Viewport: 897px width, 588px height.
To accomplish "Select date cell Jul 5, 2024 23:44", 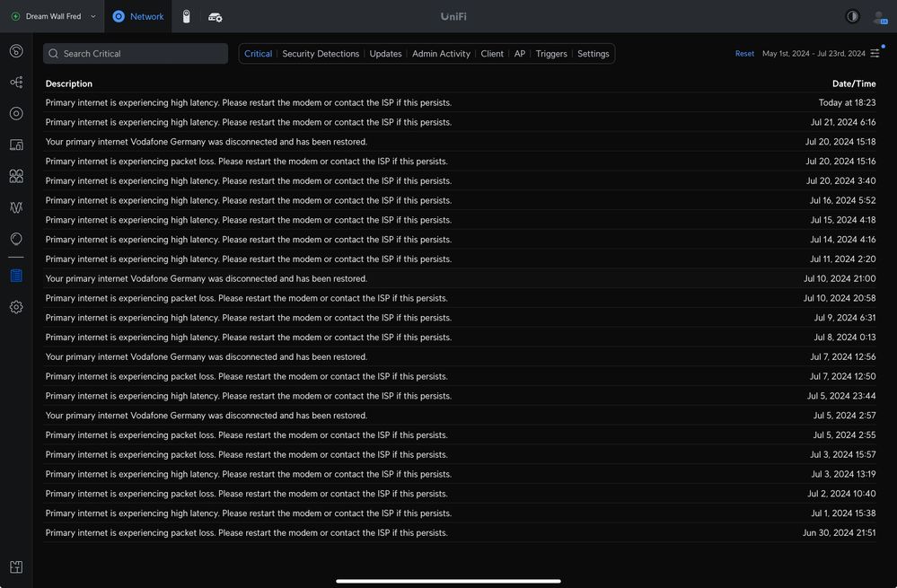I will pos(841,396).
